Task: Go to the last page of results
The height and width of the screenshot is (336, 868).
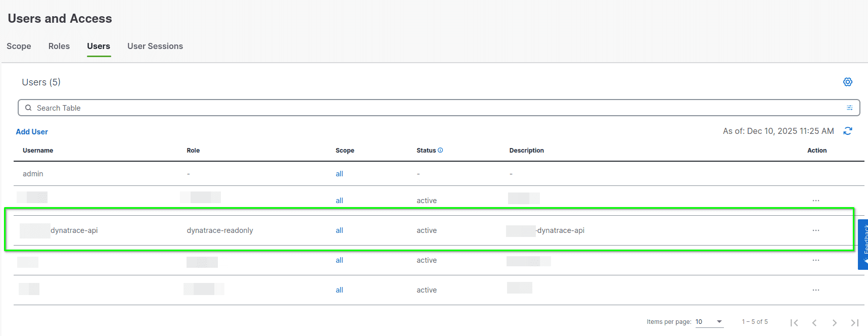Action: pyautogui.click(x=854, y=322)
